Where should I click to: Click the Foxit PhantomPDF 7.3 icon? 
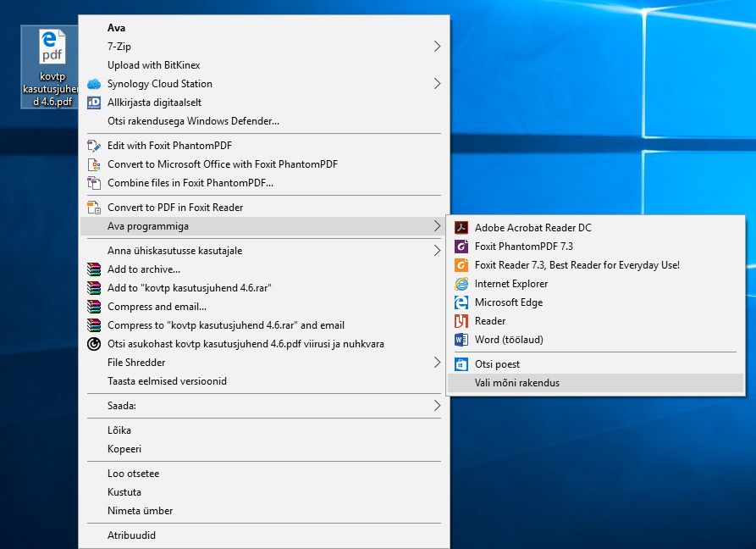(461, 247)
